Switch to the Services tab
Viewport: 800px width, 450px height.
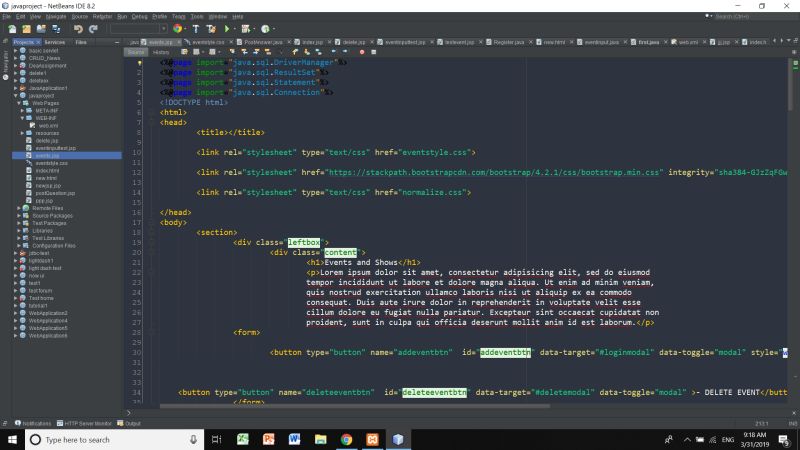[x=55, y=42]
